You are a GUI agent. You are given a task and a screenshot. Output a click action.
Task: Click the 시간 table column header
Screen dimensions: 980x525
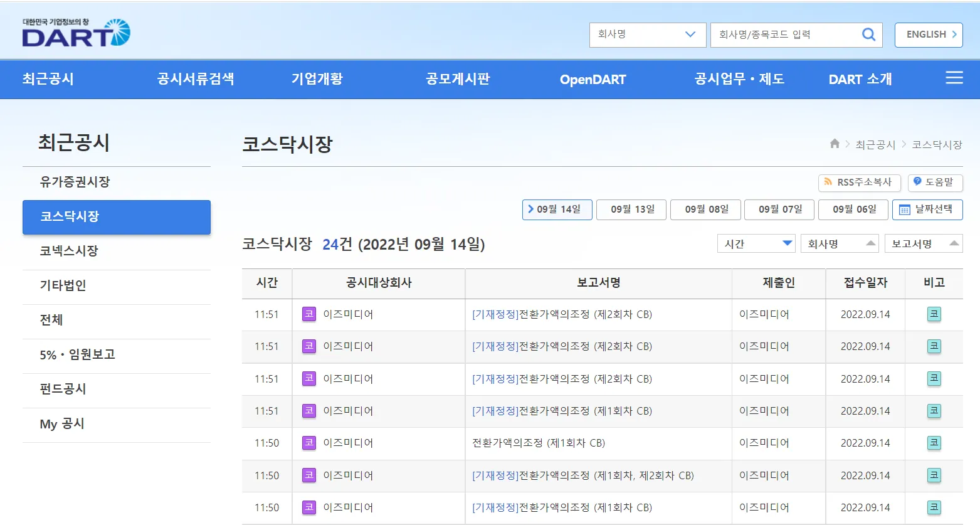pyautogui.click(x=267, y=283)
